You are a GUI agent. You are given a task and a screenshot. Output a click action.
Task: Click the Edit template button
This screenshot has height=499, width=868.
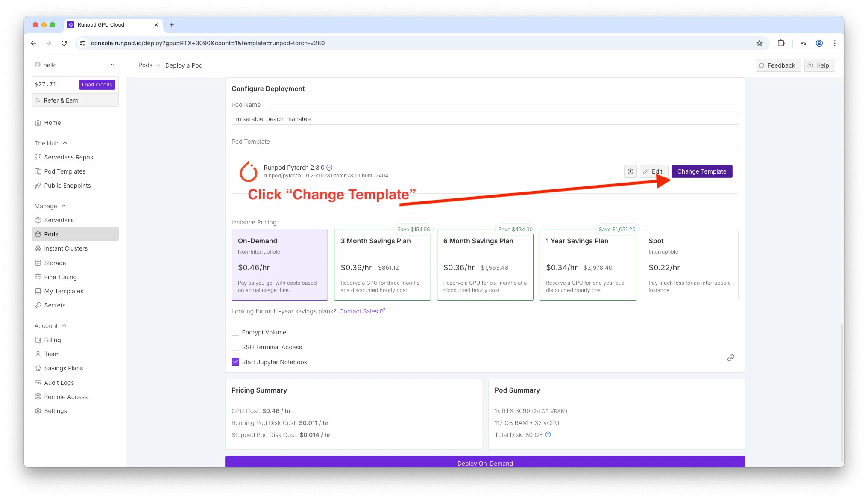pos(654,171)
